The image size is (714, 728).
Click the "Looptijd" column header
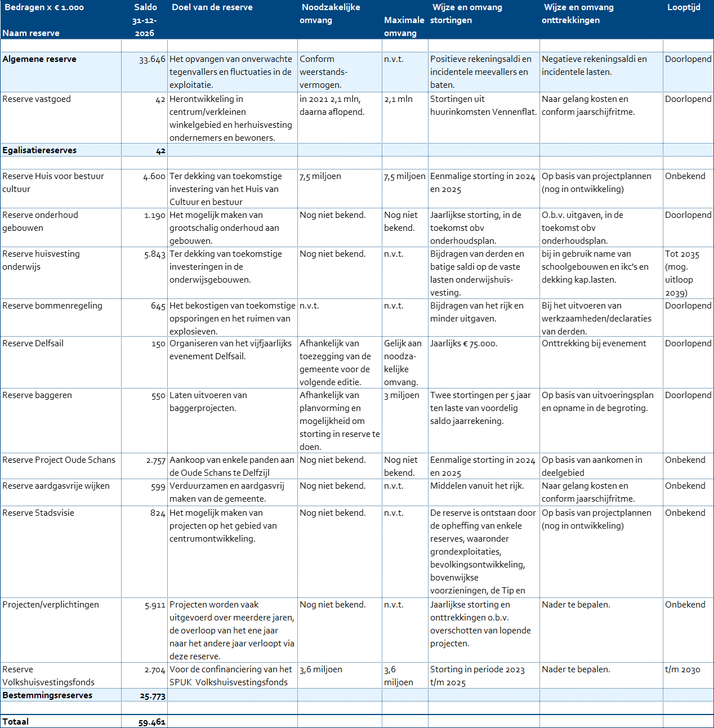pyautogui.click(x=684, y=7)
